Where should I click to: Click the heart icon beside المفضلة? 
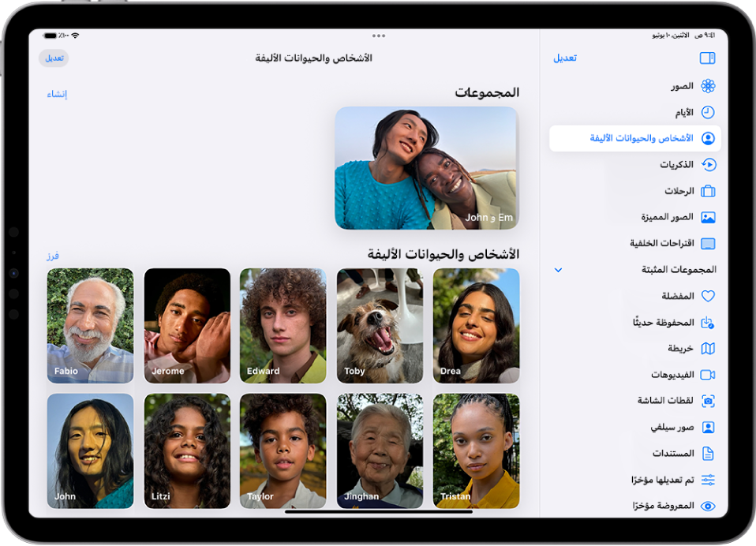pyautogui.click(x=708, y=296)
